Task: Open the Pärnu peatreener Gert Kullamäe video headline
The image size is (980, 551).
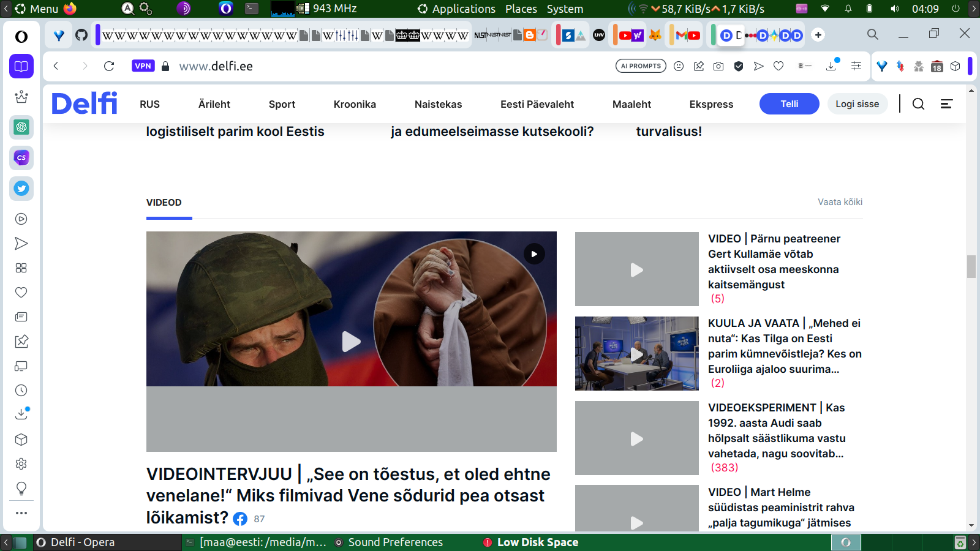Action: click(774, 261)
